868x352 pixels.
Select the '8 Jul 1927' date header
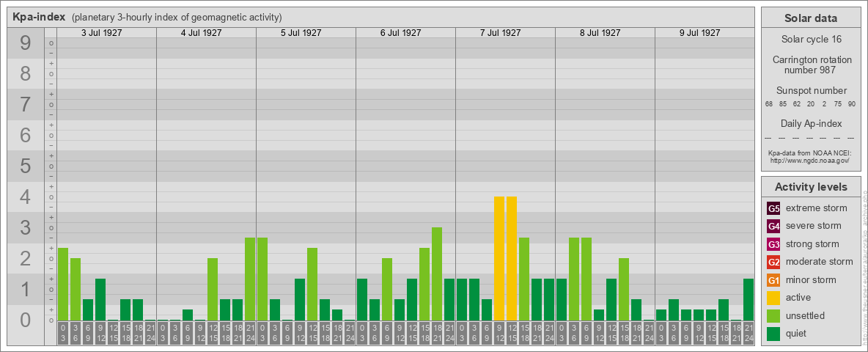click(x=600, y=33)
